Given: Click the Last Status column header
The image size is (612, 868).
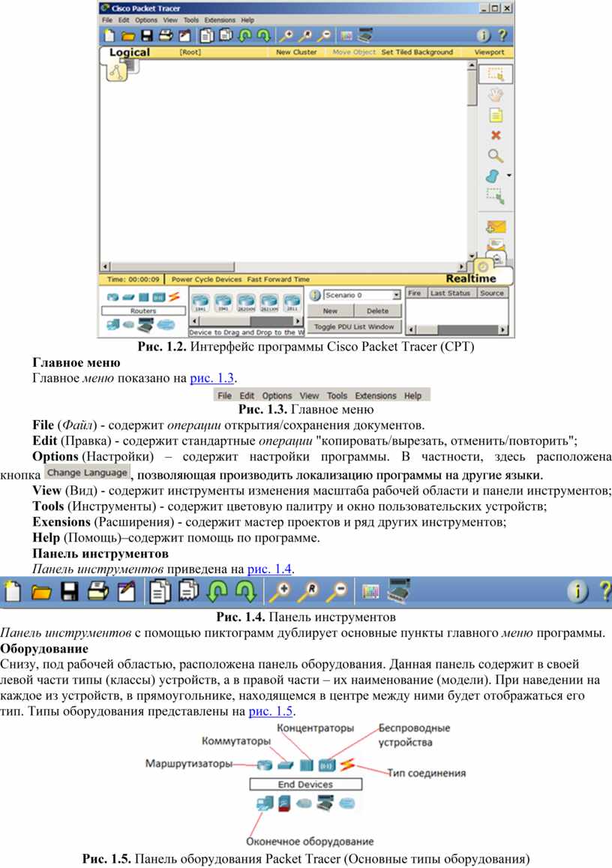Looking at the screenshot, I should coord(450,293).
